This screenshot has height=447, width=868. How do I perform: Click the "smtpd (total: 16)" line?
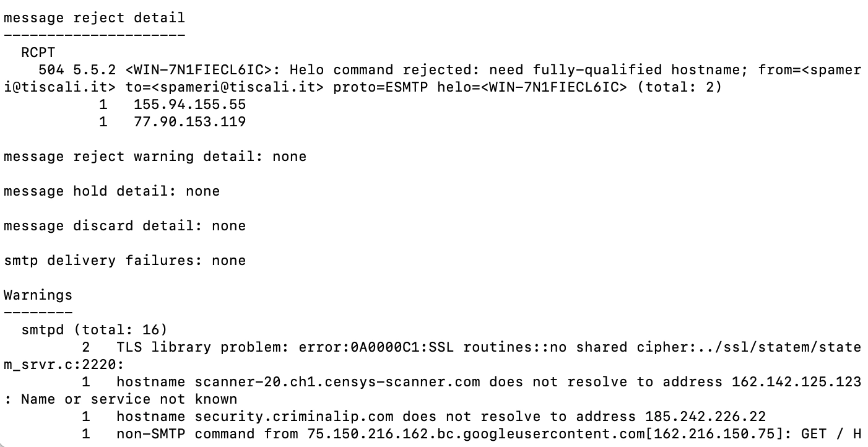pos(94,330)
